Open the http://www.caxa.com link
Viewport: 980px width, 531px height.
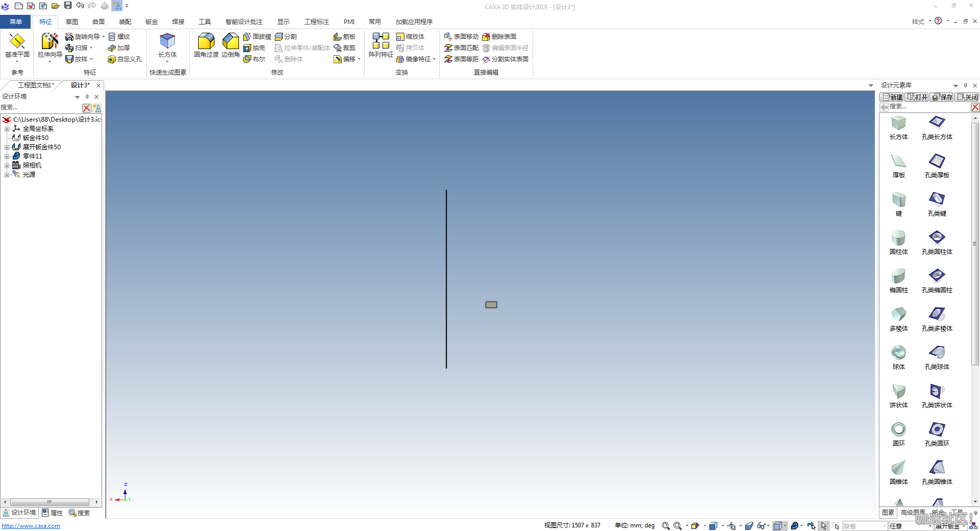coord(31,526)
